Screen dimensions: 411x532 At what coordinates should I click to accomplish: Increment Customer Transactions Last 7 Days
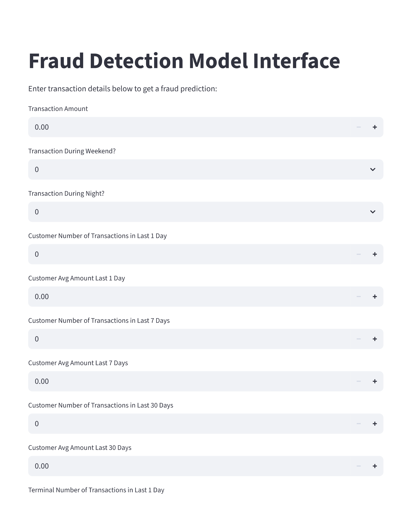point(375,339)
